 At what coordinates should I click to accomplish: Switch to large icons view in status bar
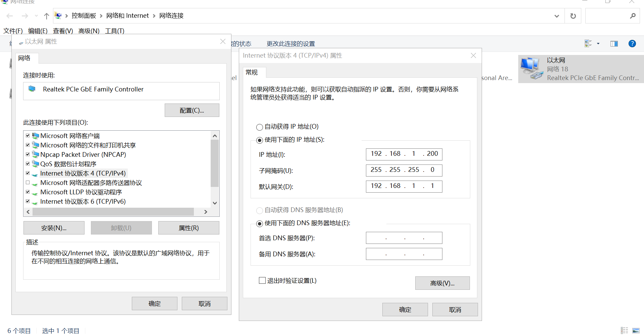click(636, 331)
